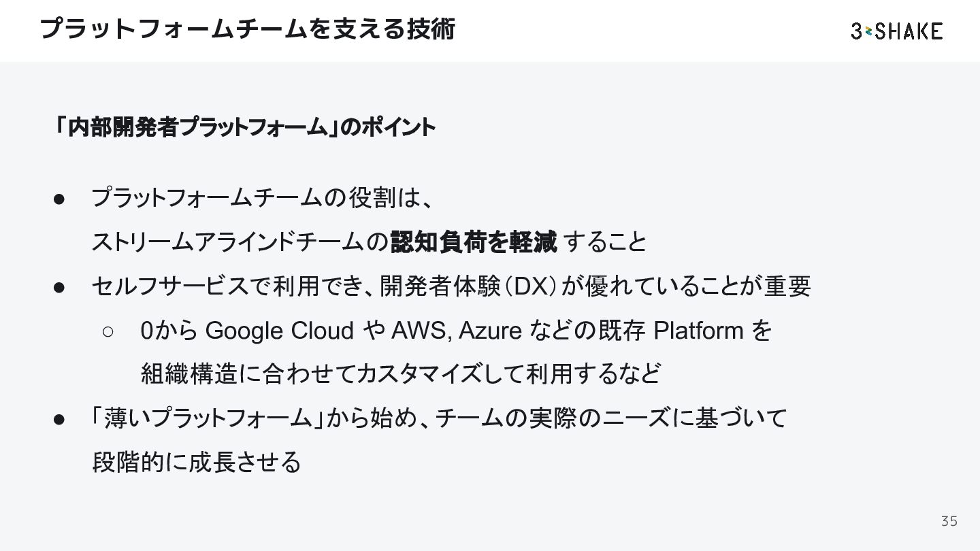Click the bullet dot before セルフサービス
980x551 pixels.
[59, 287]
